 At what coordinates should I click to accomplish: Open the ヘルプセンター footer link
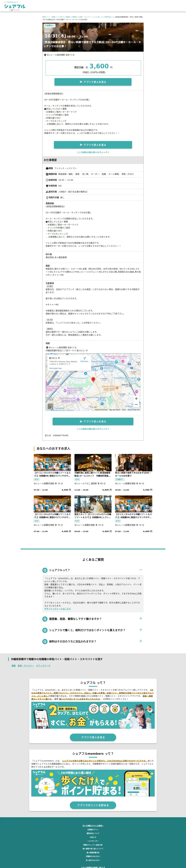coord(93,841)
